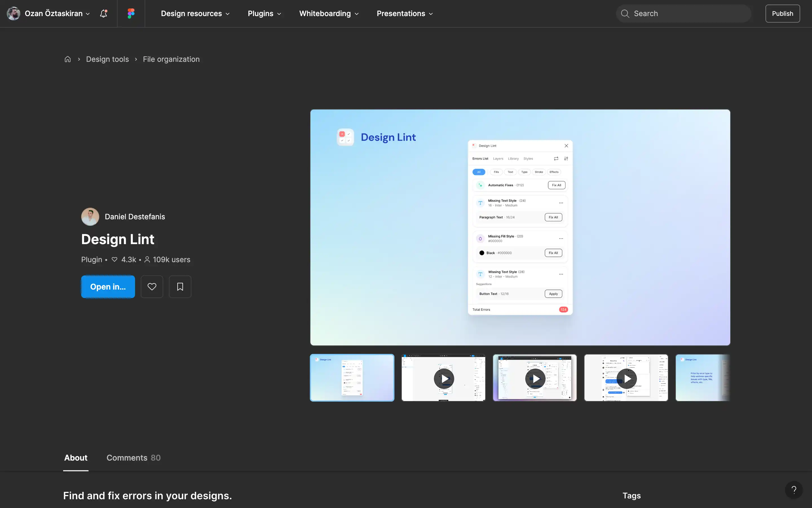Expand the Design resources menu
Screen dimensions: 812x508
click(195, 14)
